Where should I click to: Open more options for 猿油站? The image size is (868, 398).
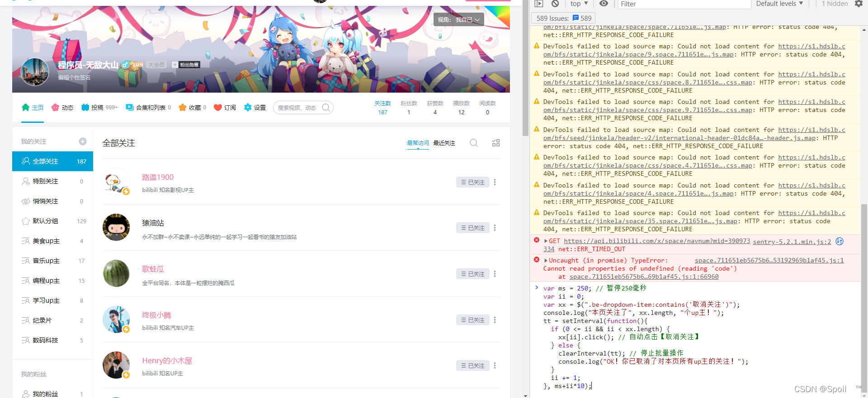click(x=495, y=228)
